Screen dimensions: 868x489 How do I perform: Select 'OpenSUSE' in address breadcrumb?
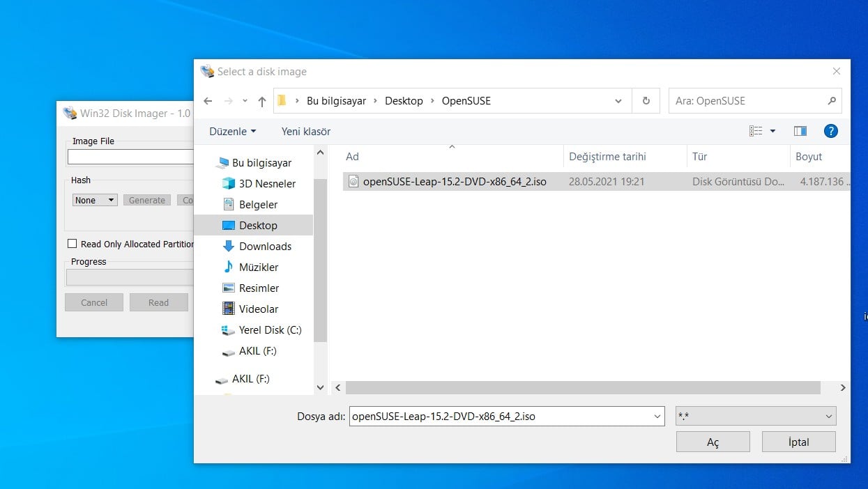[x=466, y=101]
